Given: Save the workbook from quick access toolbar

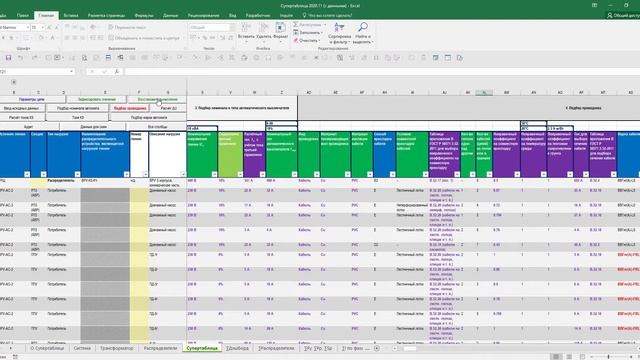Looking at the screenshot, I should [8, 58].
